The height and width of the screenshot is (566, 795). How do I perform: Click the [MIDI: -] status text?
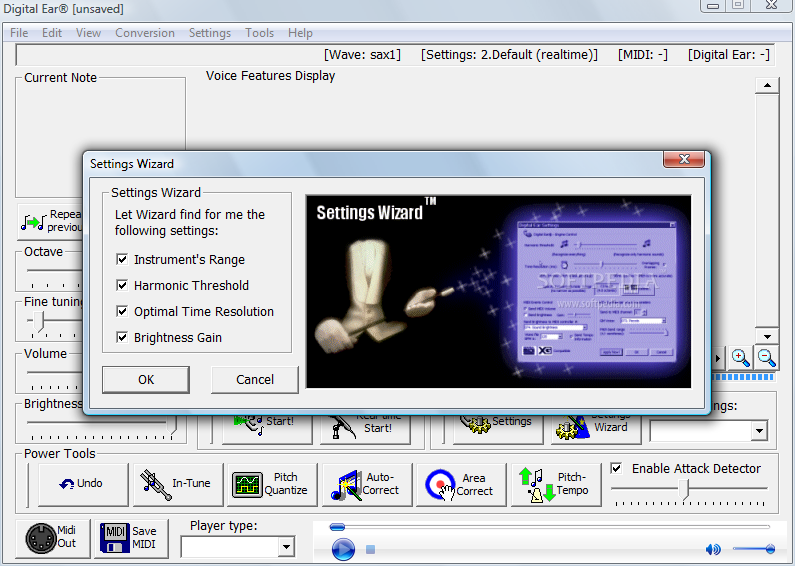[642, 55]
